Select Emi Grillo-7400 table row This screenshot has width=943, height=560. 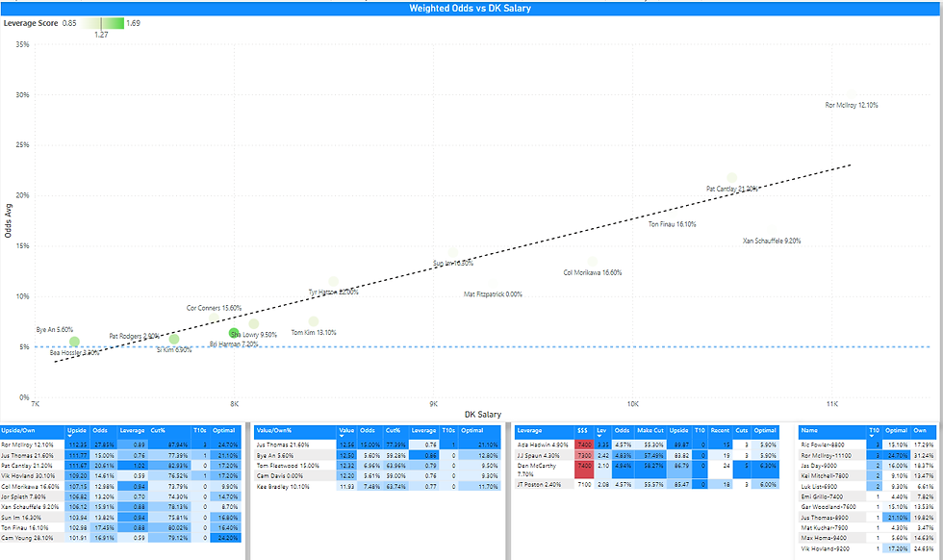[867, 496]
